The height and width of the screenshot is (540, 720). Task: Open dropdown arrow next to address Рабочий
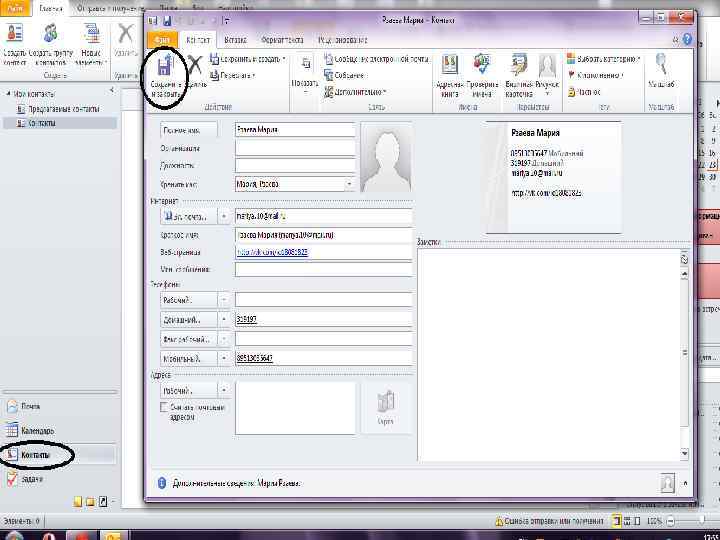coord(224,390)
